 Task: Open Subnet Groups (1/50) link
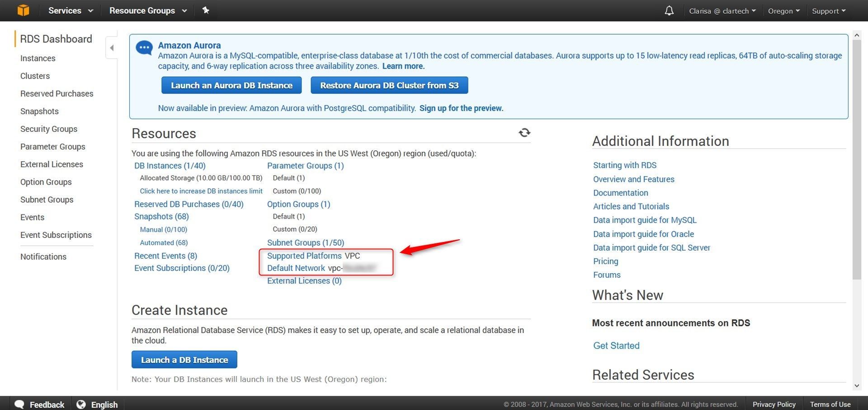pos(306,242)
